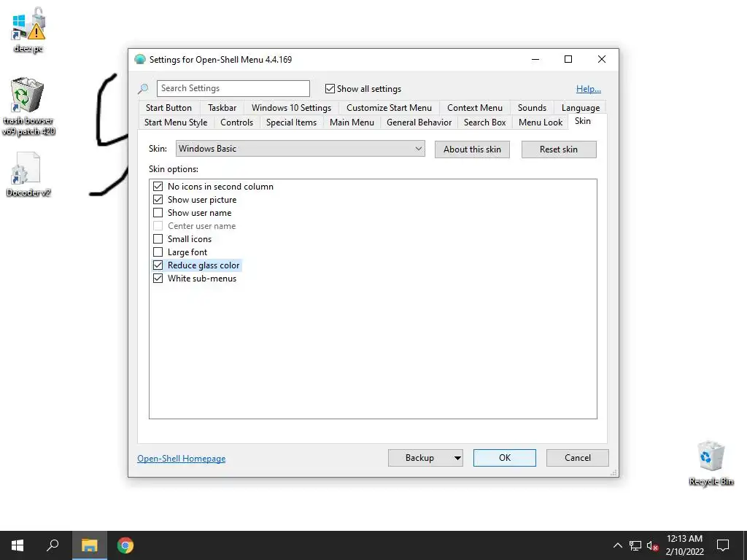747x560 pixels.
Task: Click the dialog resize grip corner
Action: coord(614,472)
